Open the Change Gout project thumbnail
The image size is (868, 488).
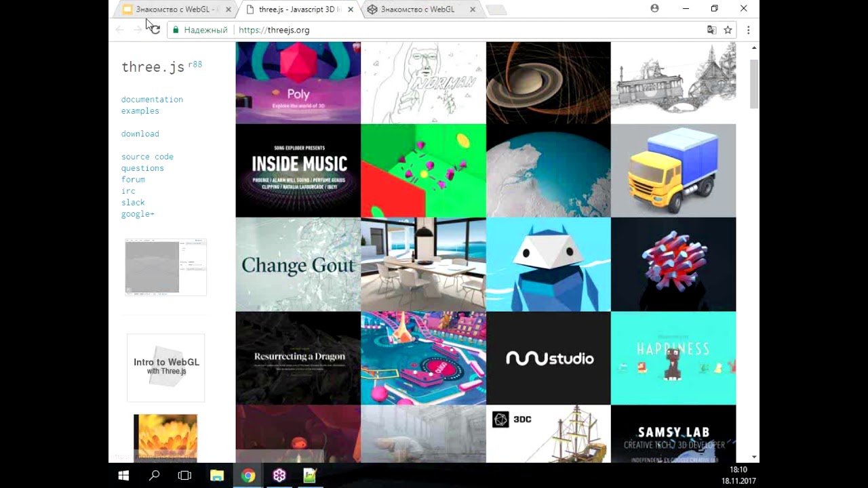tap(298, 264)
